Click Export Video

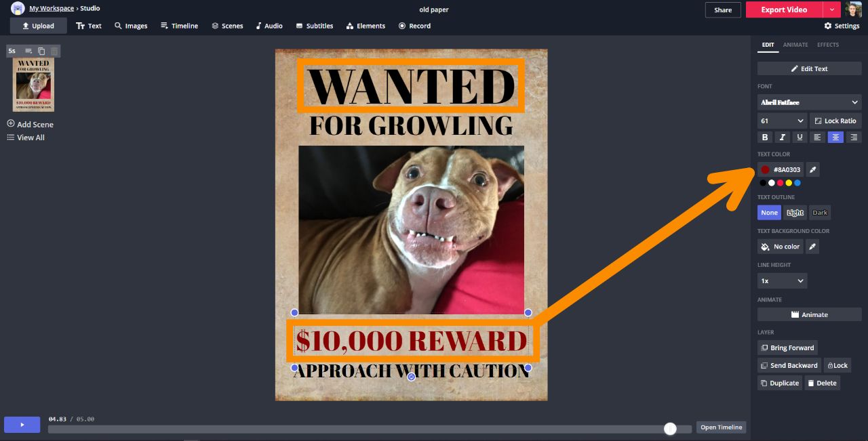coord(784,9)
